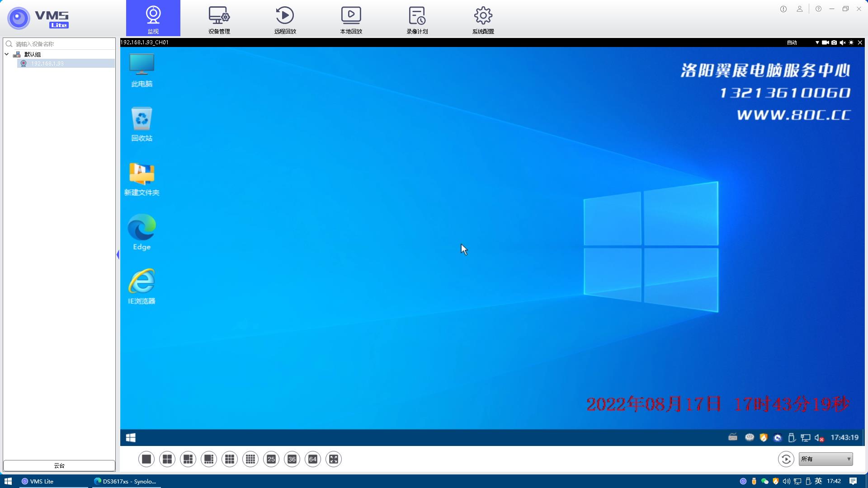Screen dimensions: 868x488
Task: Open the 所有 dropdown at bottom right
Action: pyautogui.click(x=826, y=459)
